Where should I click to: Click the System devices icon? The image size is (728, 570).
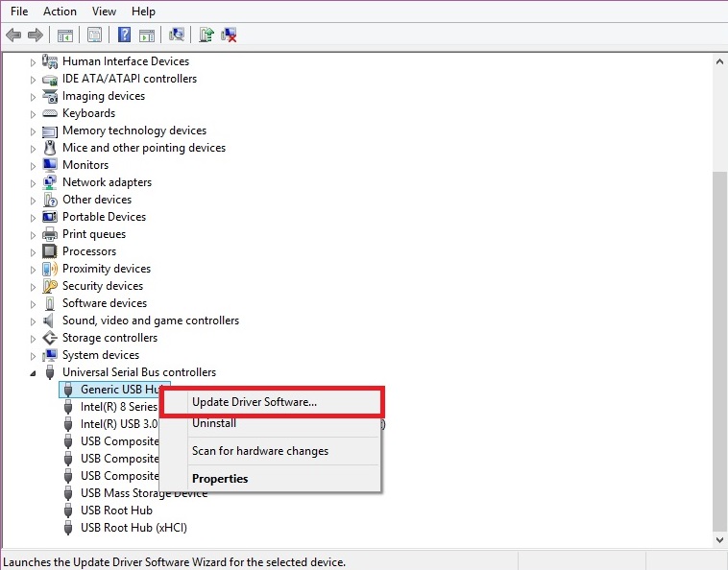[x=50, y=355]
